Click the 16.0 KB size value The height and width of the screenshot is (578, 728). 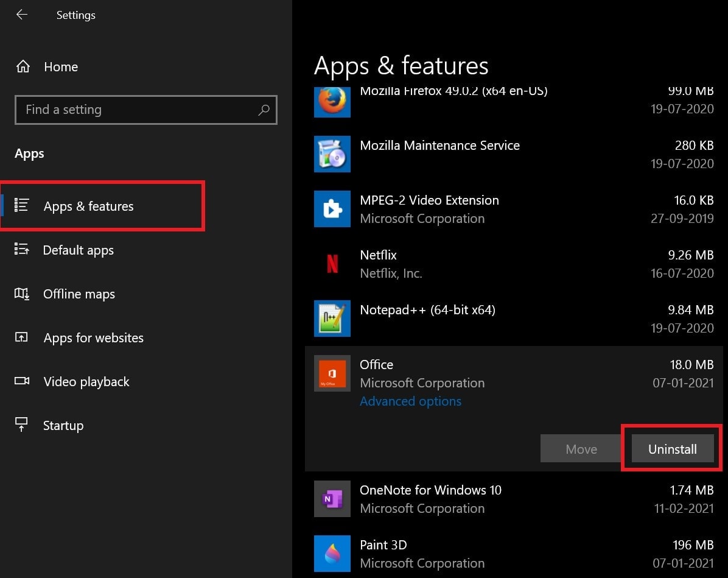[694, 200]
